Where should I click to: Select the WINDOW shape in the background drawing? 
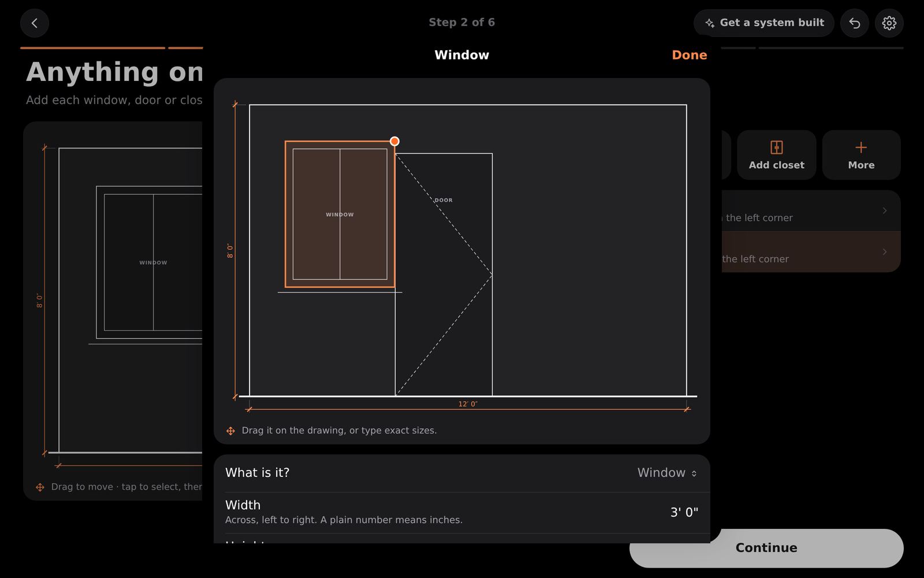149,262
